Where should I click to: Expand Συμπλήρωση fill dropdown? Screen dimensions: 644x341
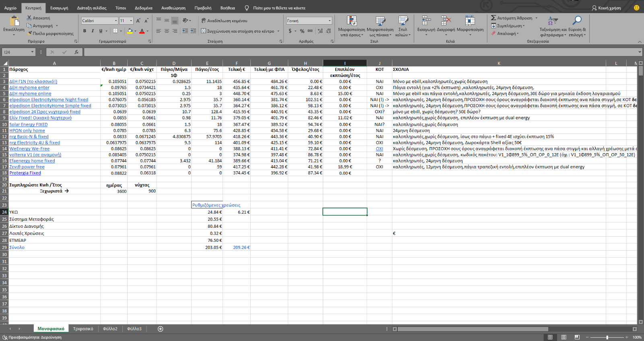[524, 26]
